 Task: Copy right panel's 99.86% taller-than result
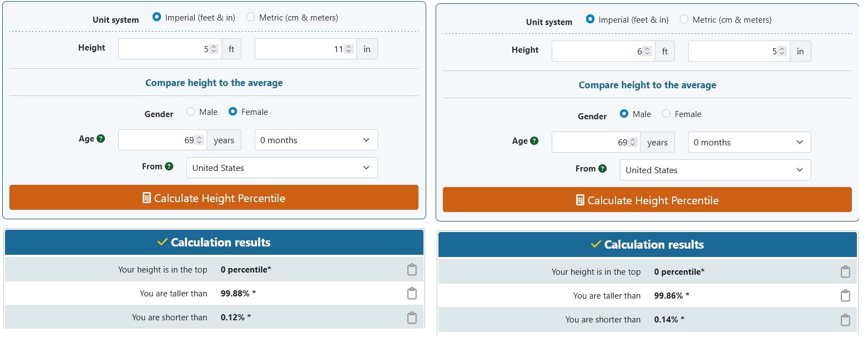tap(845, 296)
